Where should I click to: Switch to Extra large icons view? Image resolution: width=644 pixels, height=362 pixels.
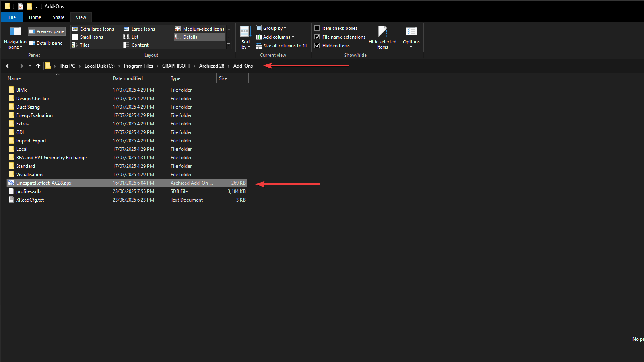point(97,29)
